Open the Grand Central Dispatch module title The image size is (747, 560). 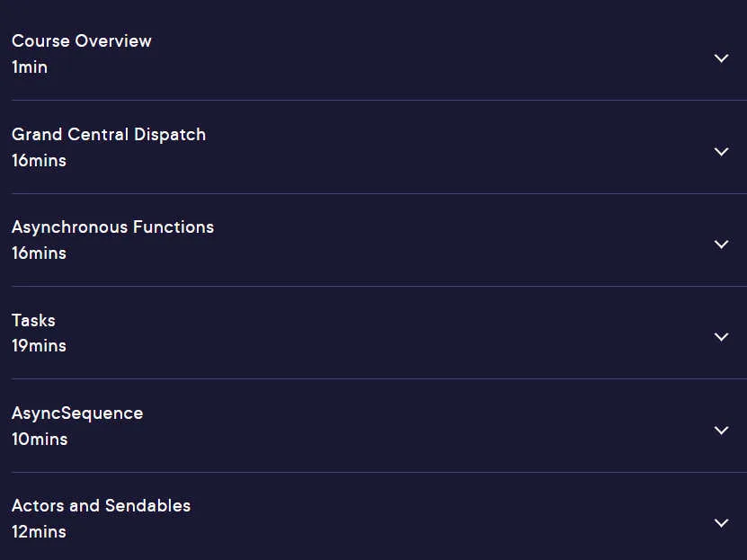coord(109,135)
